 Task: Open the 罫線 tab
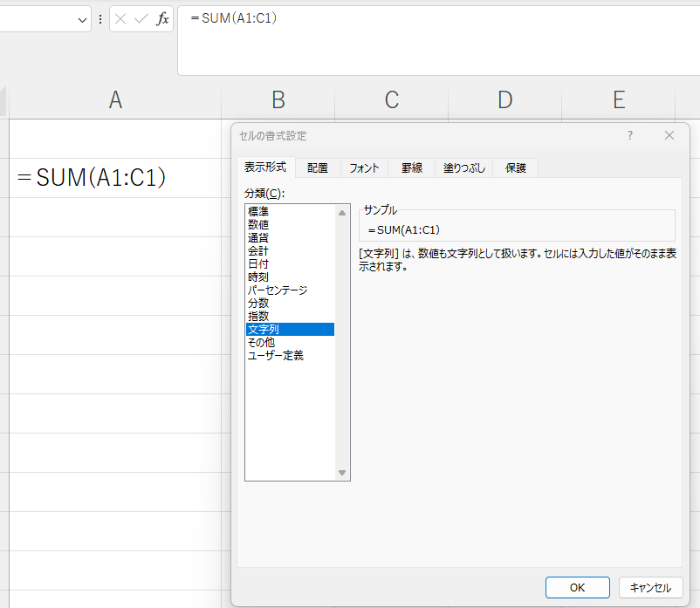412,168
